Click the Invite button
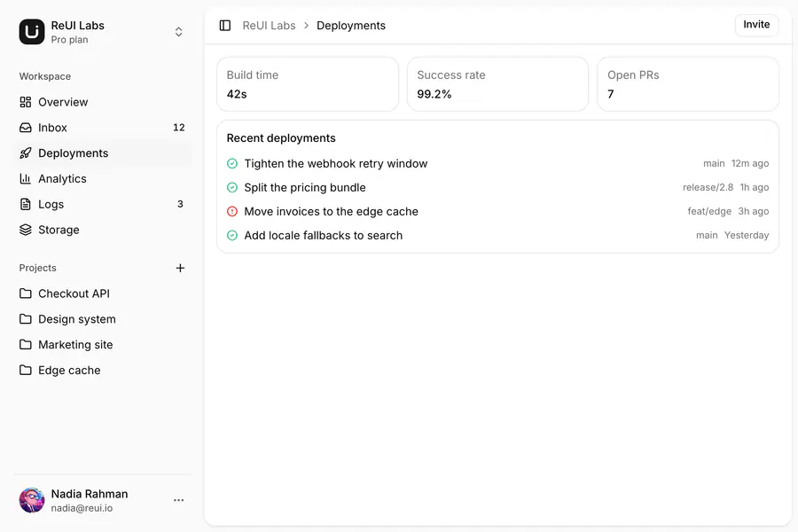This screenshot has width=798, height=532. 756,25
